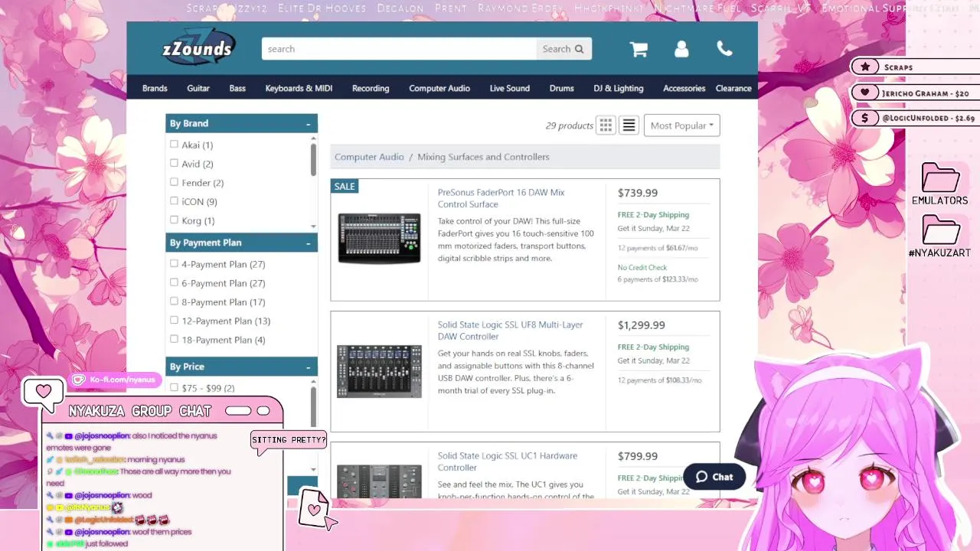
Task: Click the heart note icon near cursor
Action: click(x=314, y=508)
